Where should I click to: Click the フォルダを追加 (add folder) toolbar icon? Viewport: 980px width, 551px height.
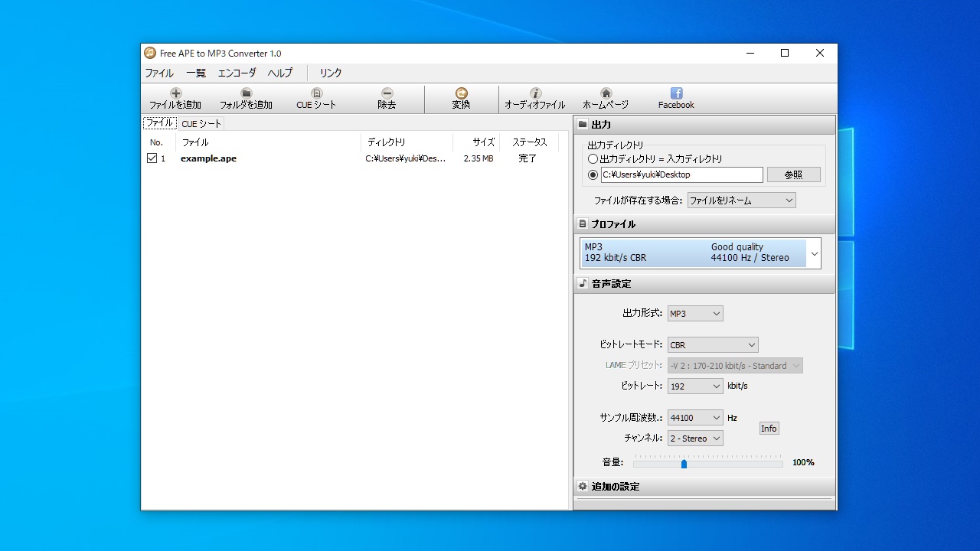pyautogui.click(x=246, y=93)
